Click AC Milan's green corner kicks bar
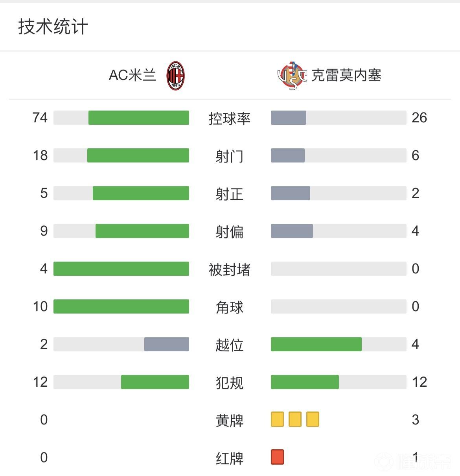This screenshot has width=460, height=476. pos(121,306)
